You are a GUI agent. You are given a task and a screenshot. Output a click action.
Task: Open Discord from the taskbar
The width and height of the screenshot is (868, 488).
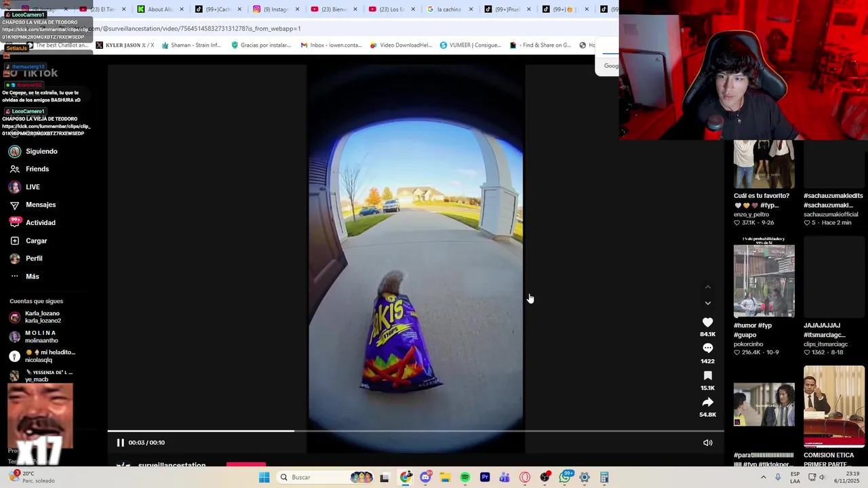[425, 477]
